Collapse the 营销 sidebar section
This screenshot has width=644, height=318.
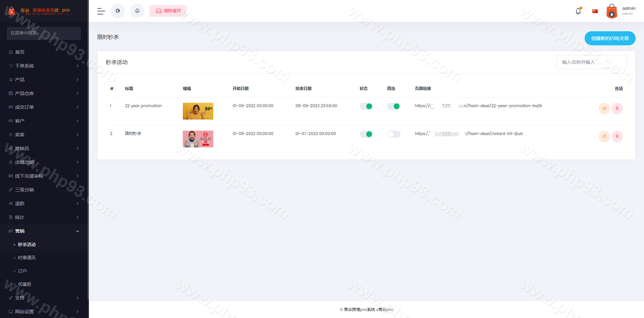click(44, 231)
